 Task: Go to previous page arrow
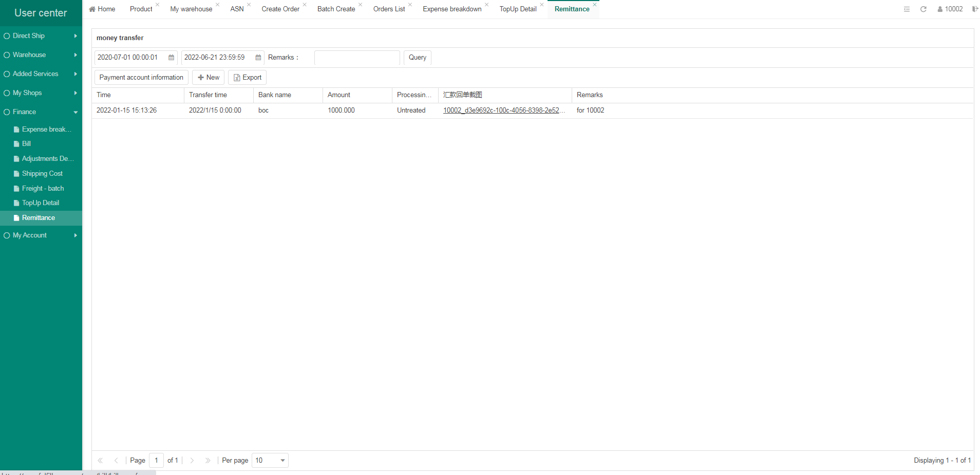116,461
